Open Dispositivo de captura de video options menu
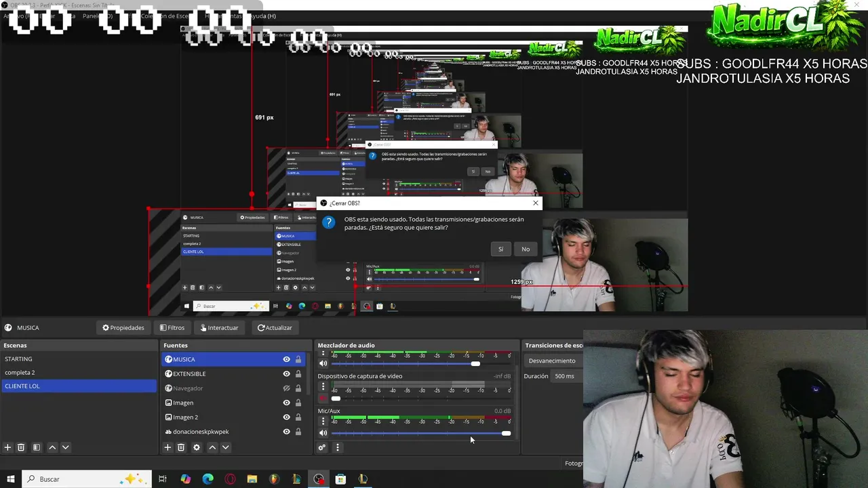 coord(323,386)
